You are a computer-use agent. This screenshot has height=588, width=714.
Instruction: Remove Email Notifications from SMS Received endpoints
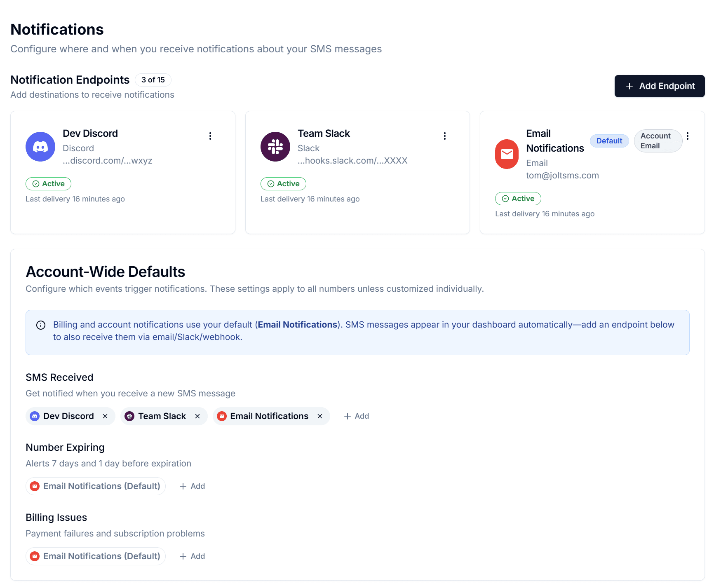(x=319, y=416)
